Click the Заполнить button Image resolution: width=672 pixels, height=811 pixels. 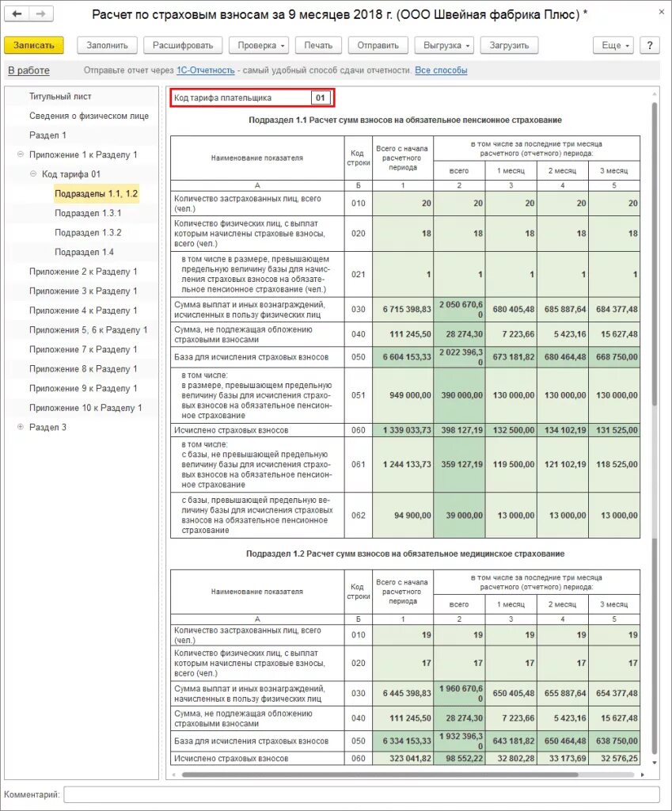pos(107,45)
